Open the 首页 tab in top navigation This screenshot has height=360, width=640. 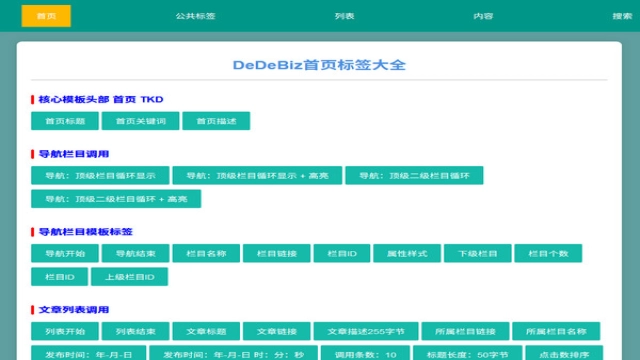tap(46, 16)
